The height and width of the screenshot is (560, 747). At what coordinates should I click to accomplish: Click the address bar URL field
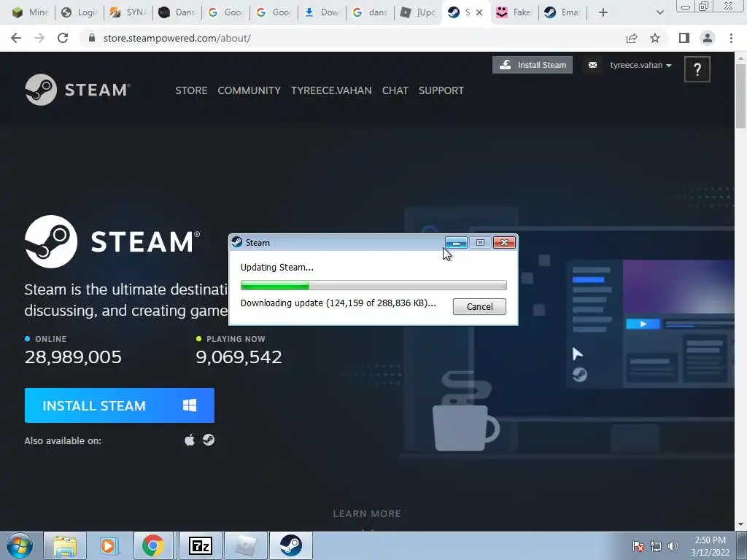[x=352, y=38]
